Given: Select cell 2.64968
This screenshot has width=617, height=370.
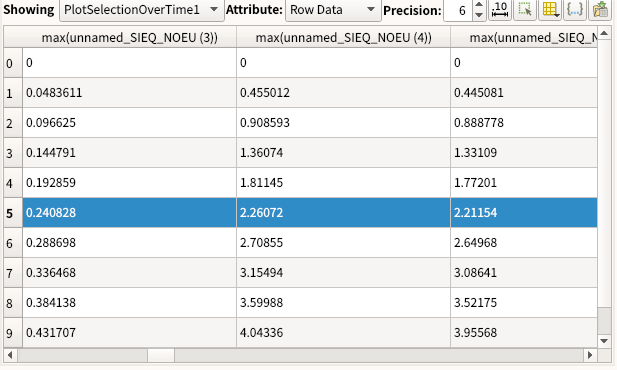Looking at the screenshot, I should tap(524, 243).
